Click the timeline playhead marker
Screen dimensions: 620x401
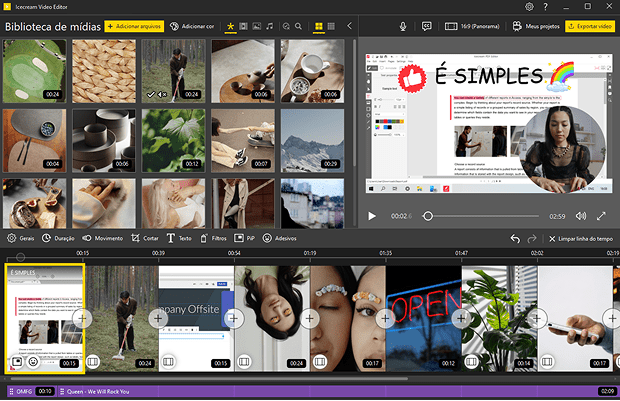click(x=21, y=257)
